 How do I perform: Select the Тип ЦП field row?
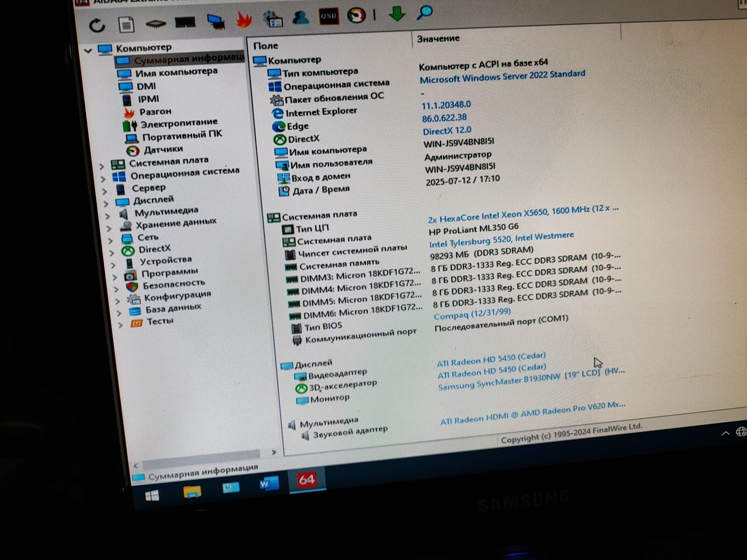[305, 228]
